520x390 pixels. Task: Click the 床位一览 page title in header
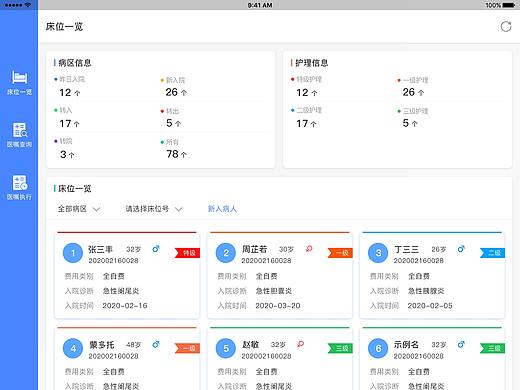[x=64, y=27]
